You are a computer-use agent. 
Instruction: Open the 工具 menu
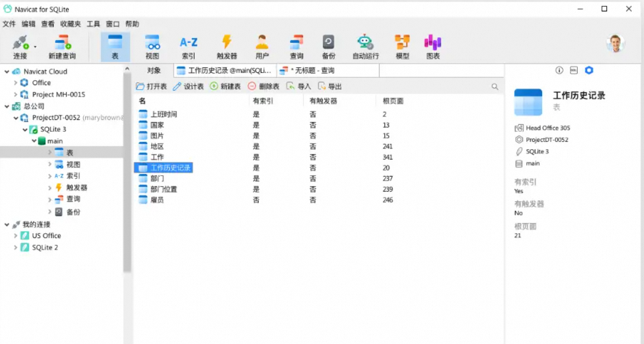point(93,24)
